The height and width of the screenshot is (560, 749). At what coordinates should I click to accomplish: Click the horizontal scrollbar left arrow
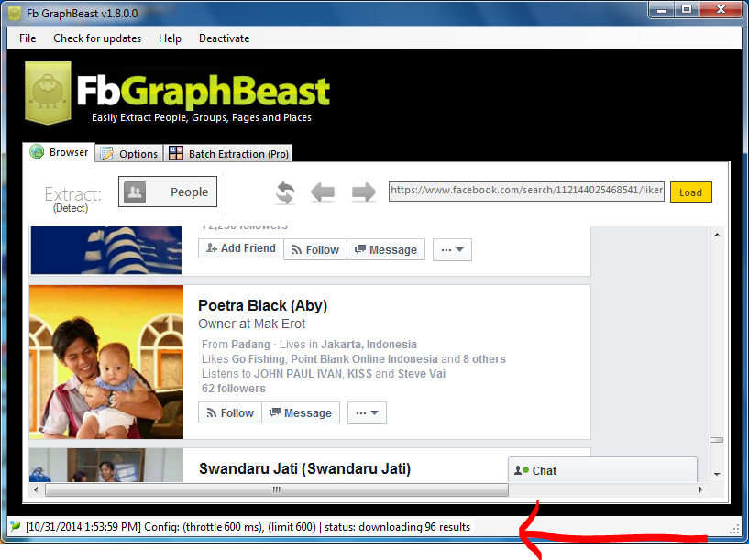[36, 489]
